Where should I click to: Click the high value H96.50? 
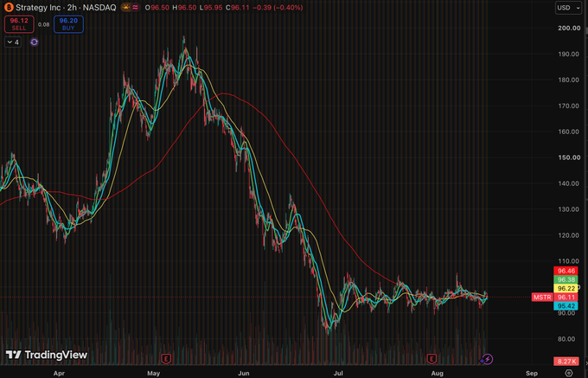[184, 8]
